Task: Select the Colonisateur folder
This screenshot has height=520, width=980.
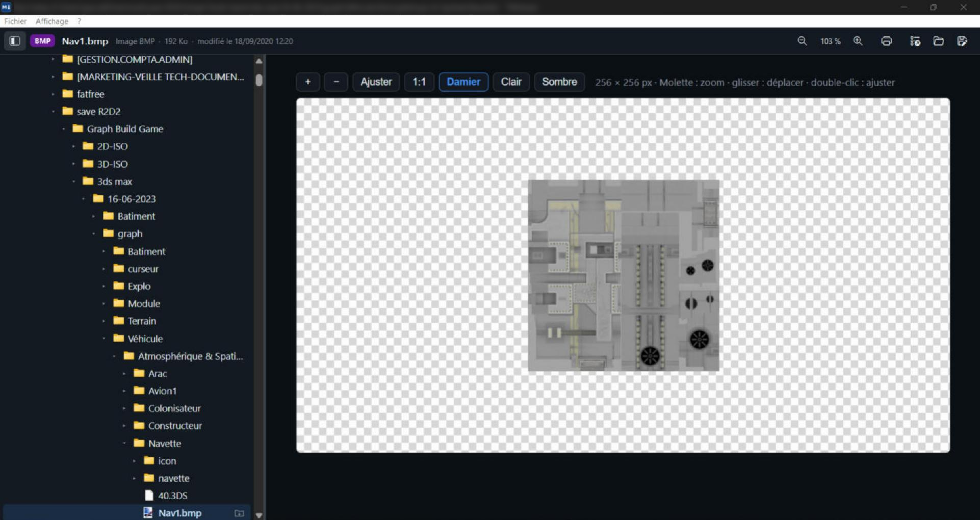Action: coord(174,408)
